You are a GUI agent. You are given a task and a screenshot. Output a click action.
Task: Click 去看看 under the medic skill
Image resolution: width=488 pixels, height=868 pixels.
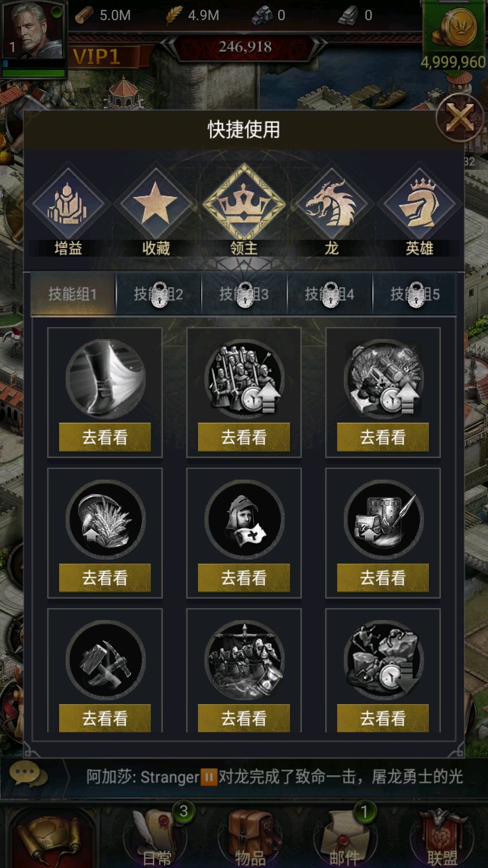click(x=244, y=578)
